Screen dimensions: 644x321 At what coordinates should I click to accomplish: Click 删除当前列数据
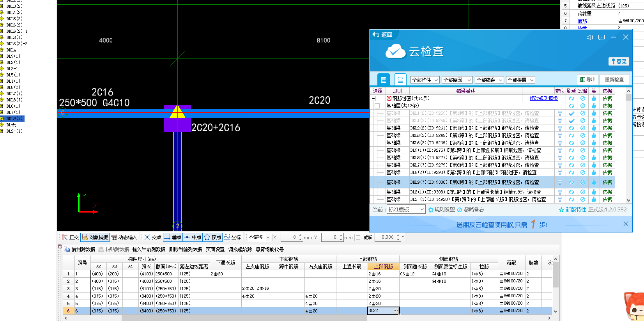(185, 249)
